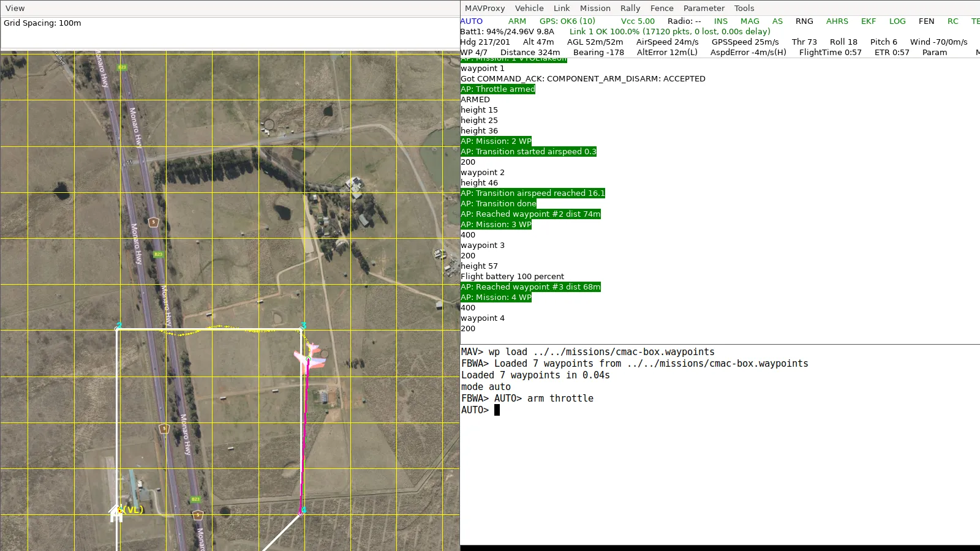Click the 'AP: Transition done' console message
Image resolution: width=980 pixels, height=551 pixels.
499,203
